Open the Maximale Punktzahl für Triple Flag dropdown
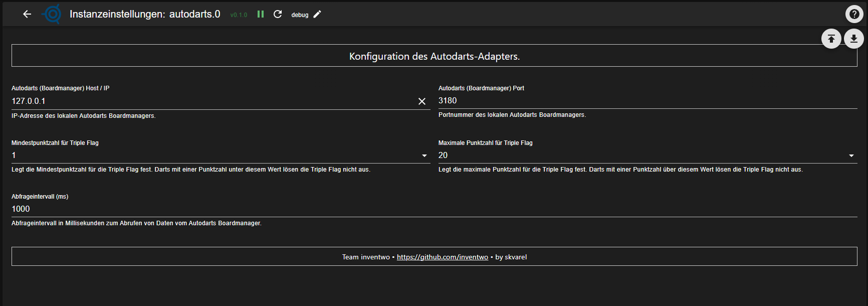The image size is (868, 306). click(x=851, y=156)
